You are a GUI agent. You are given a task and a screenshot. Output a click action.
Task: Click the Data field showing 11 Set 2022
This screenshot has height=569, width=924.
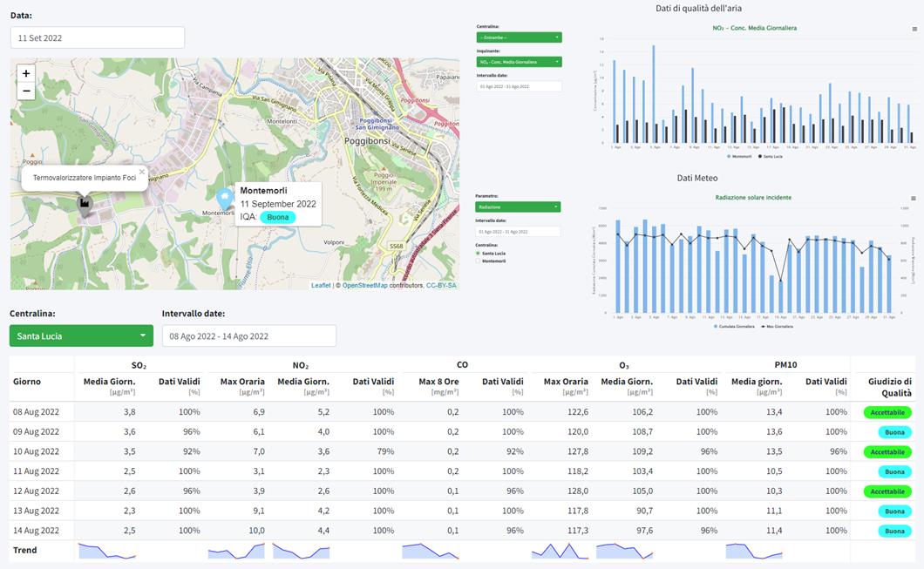point(98,37)
